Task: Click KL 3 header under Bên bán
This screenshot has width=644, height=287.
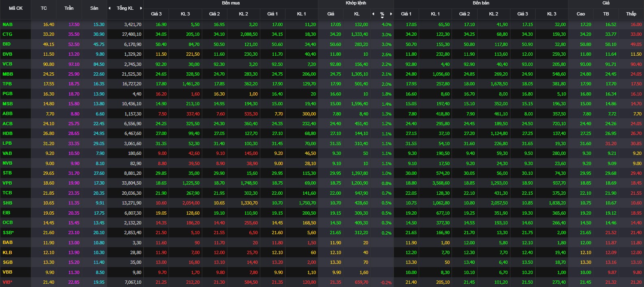Action: (x=551, y=14)
